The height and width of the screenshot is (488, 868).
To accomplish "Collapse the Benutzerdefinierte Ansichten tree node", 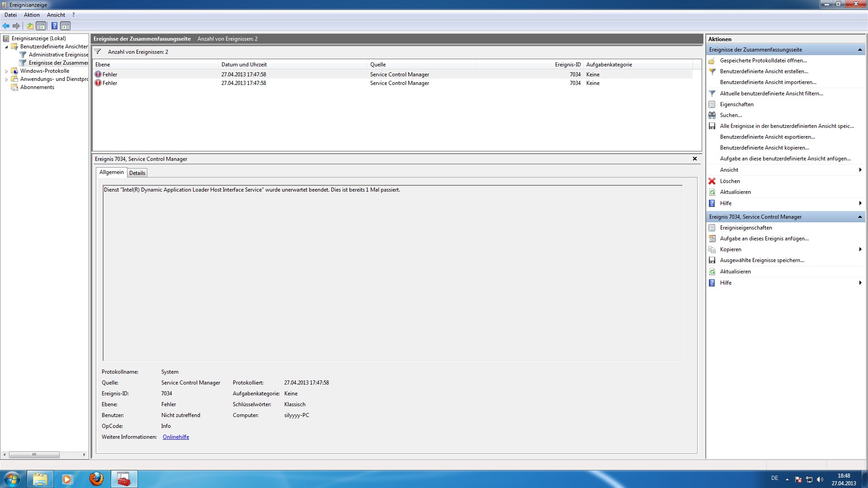I will click(6, 47).
